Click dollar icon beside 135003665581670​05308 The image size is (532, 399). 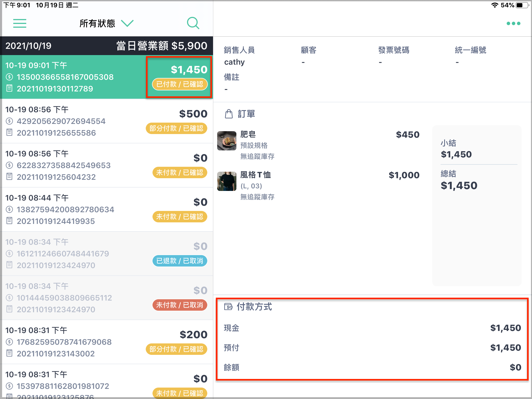[x=9, y=77]
